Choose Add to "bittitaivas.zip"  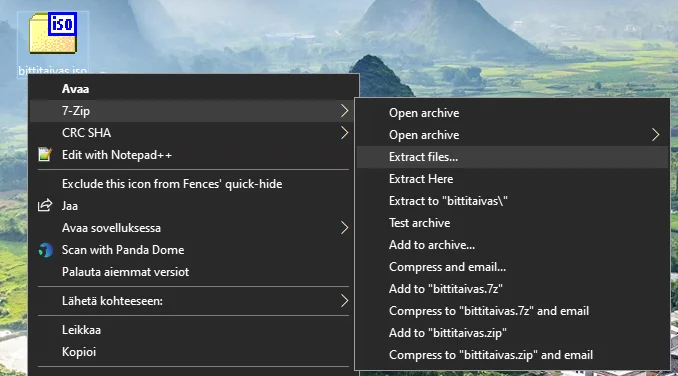[512, 333]
